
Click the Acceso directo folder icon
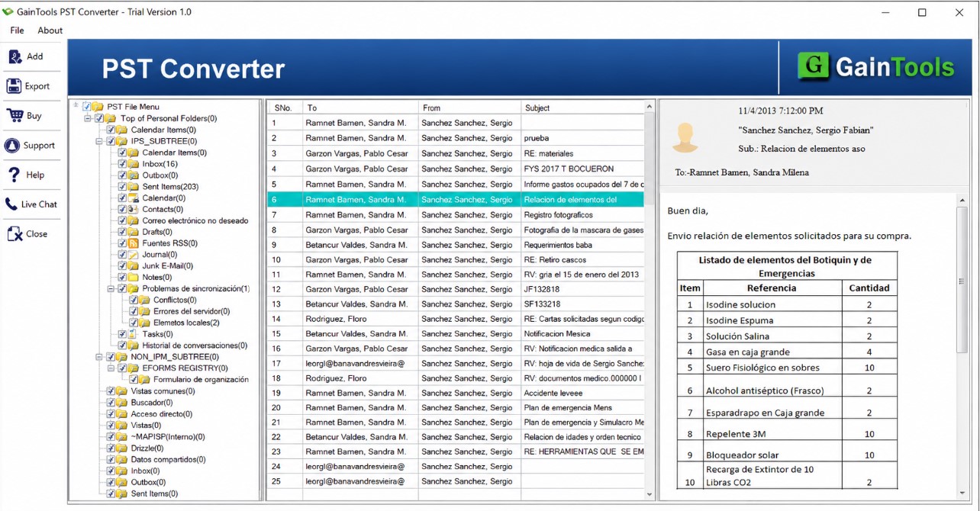click(x=122, y=414)
